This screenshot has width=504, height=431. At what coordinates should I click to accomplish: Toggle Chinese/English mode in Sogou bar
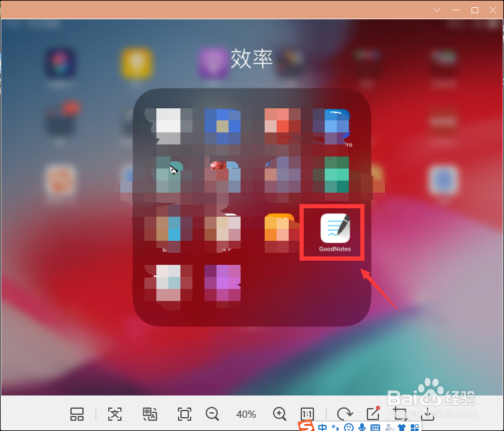pos(322,427)
